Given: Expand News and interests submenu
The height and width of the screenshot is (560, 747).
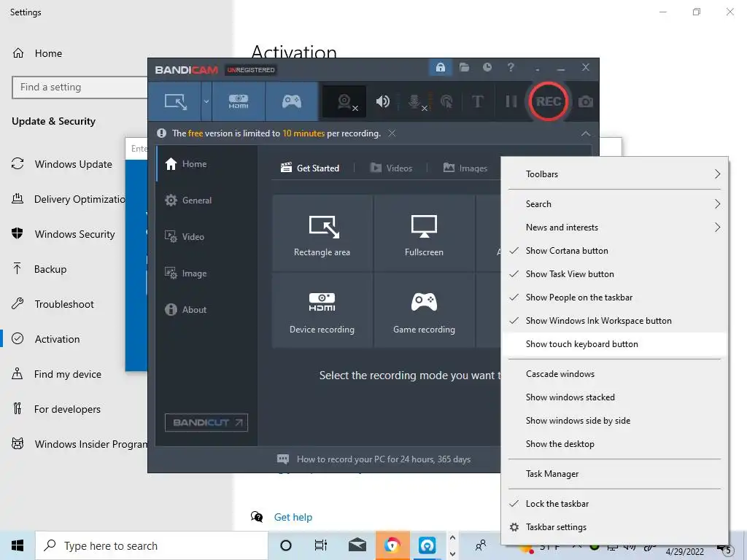Looking at the screenshot, I should tap(614, 227).
